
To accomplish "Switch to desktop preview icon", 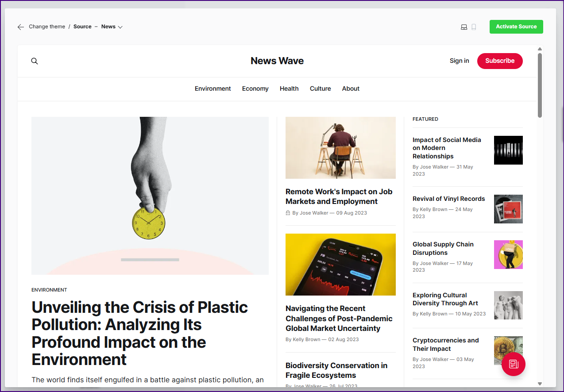I will click(464, 27).
